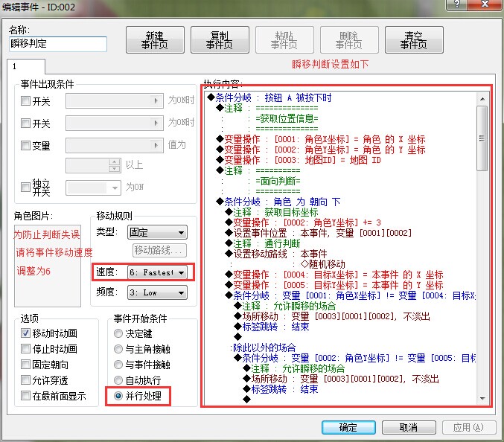504x442 pixels.
Task: Uncheck the 移动时动画 option
Action: (25, 333)
